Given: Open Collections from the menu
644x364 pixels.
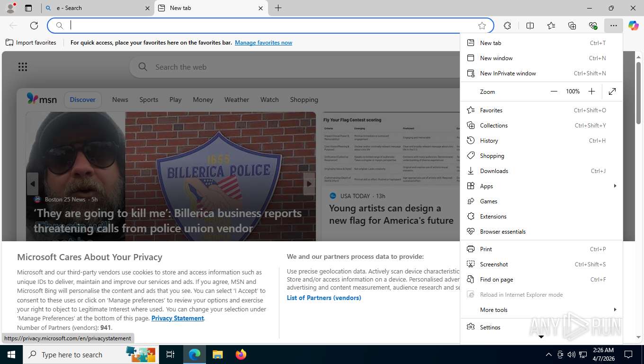Looking at the screenshot, I should point(541,125).
